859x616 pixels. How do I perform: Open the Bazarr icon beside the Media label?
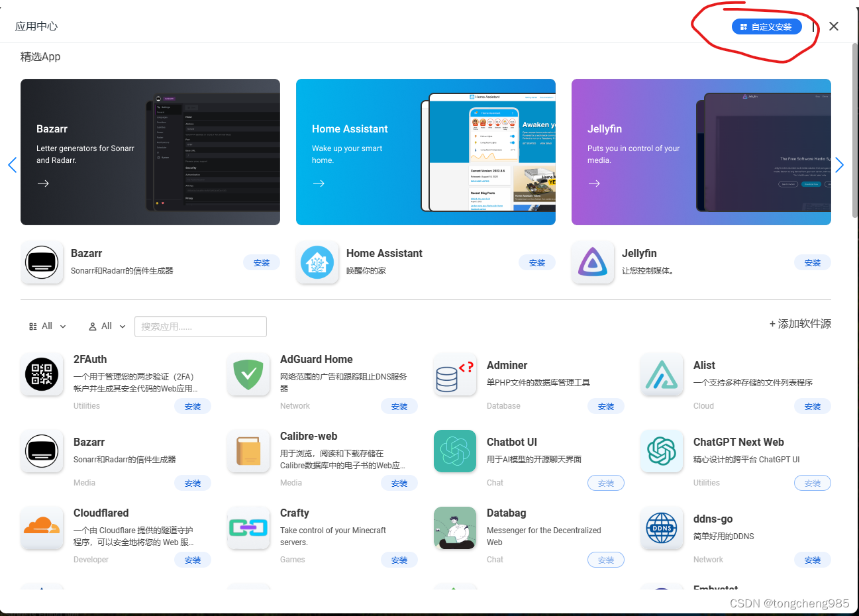(x=42, y=451)
